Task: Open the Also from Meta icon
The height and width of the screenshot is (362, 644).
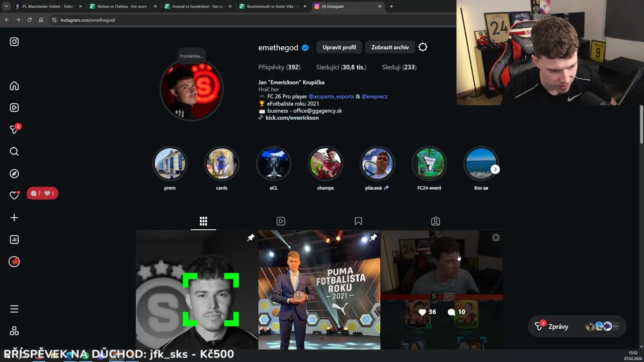Action: pyautogui.click(x=14, y=331)
